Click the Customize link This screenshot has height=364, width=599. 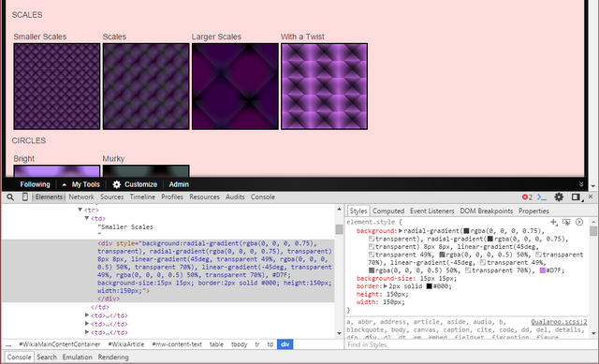(140, 184)
